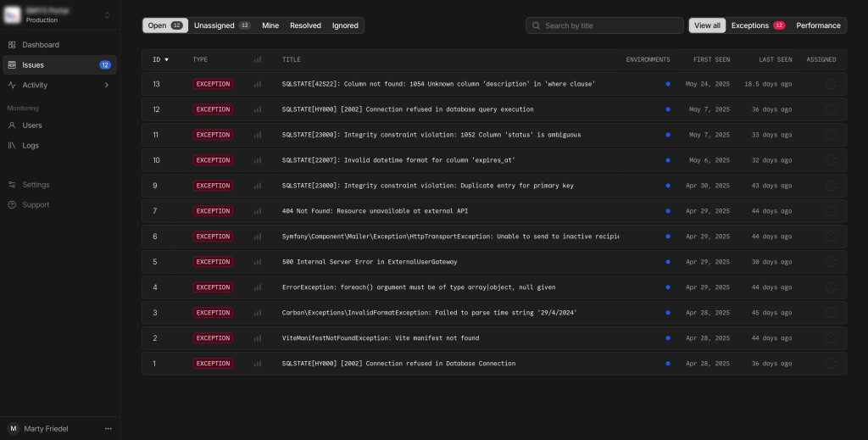Click the LAST SEEN column header
This screenshot has height=440, width=868.
(775, 60)
